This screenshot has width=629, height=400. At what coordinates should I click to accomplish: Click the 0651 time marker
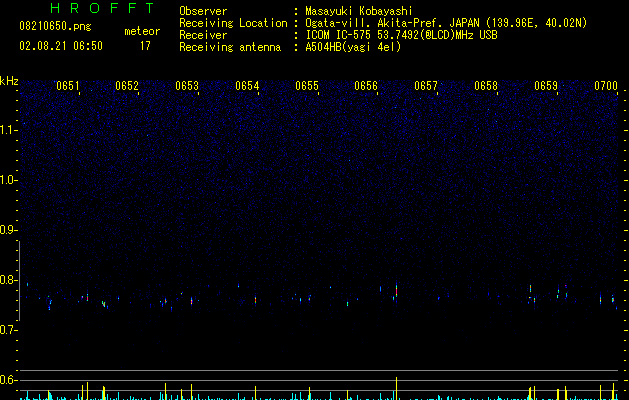coord(68,86)
